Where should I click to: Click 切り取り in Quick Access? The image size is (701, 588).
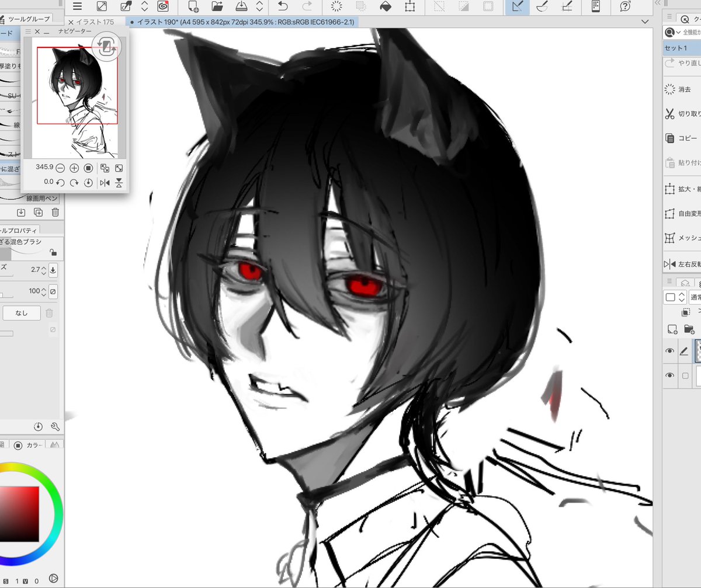682,114
